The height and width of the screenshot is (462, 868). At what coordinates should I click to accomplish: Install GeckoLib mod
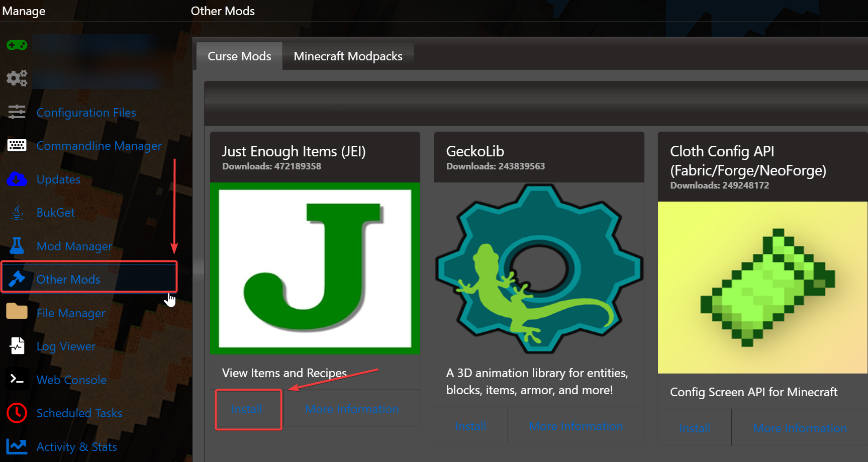[470, 426]
